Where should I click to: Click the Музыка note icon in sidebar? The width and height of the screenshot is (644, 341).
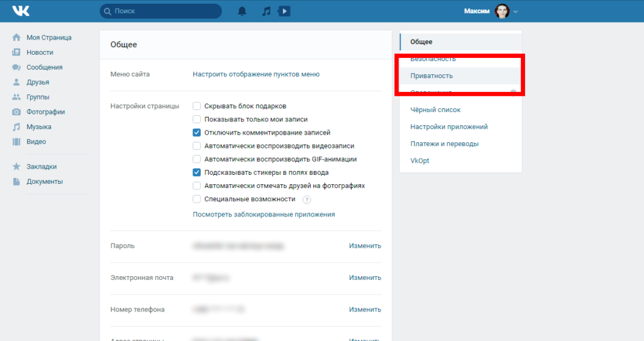pos(16,127)
